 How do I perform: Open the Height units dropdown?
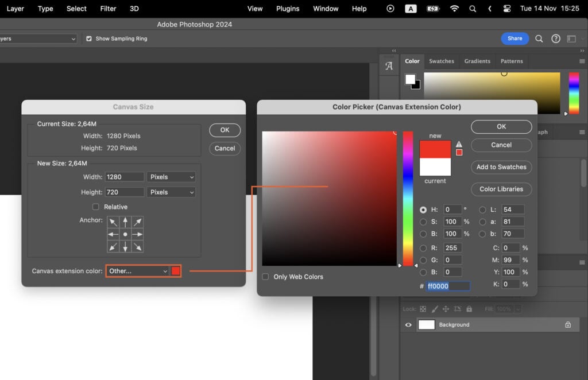click(171, 192)
